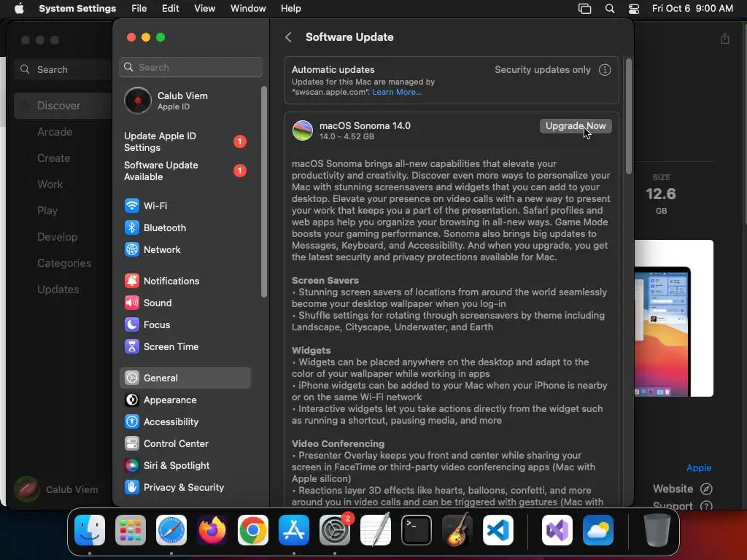Launch Google Chrome from the Dock
Screen dimensions: 747x560
253,530
